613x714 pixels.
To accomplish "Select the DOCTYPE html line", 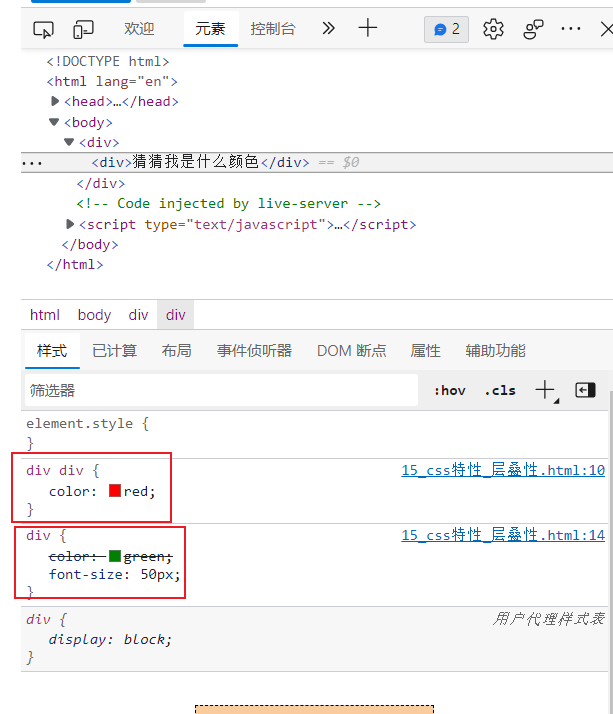I will click(108, 61).
